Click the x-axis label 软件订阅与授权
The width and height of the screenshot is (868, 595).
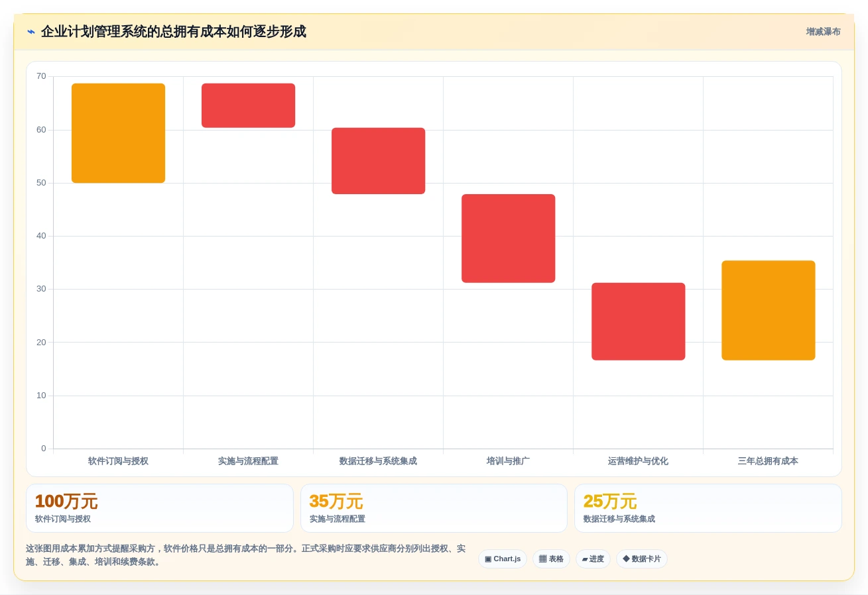(118, 461)
